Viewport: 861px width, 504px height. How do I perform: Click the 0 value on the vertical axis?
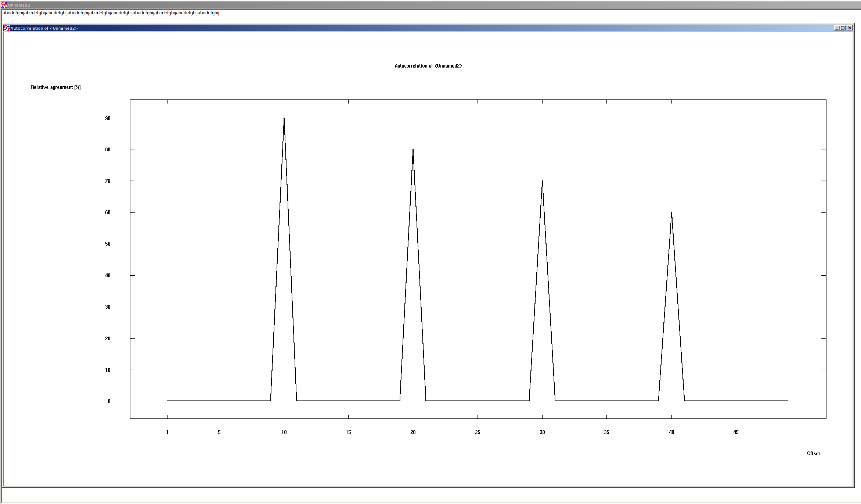(109, 402)
